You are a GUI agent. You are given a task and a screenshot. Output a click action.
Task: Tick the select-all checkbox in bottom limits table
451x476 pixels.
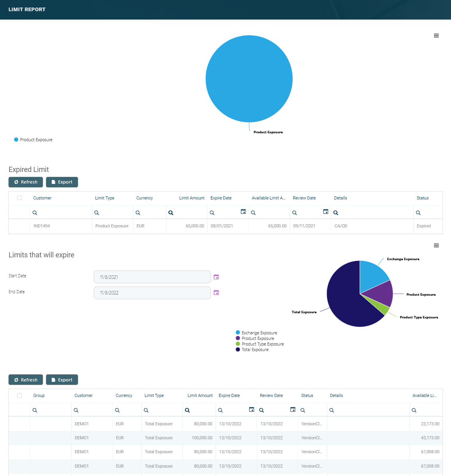[x=20, y=395]
